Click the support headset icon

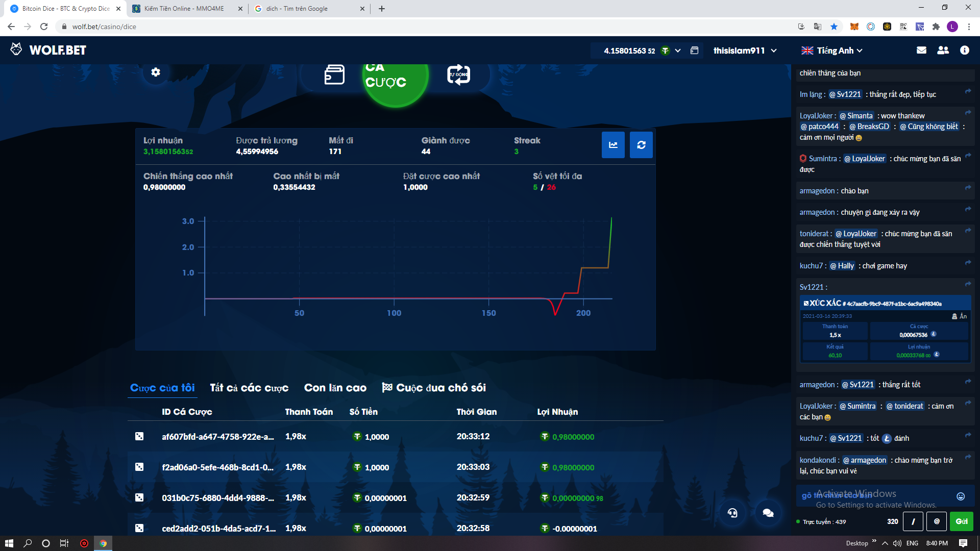point(732,513)
